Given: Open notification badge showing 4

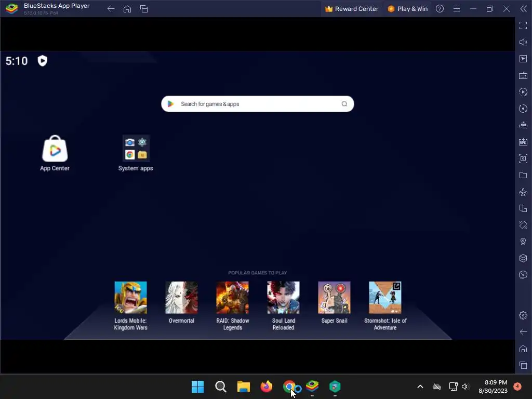Looking at the screenshot, I should coord(517,387).
